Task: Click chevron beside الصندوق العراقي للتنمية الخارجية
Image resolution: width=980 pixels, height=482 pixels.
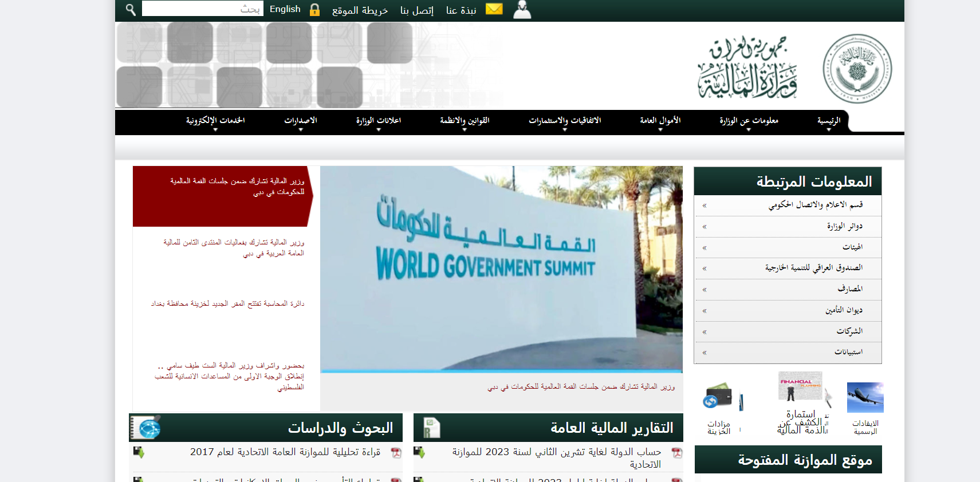Action: point(705,268)
